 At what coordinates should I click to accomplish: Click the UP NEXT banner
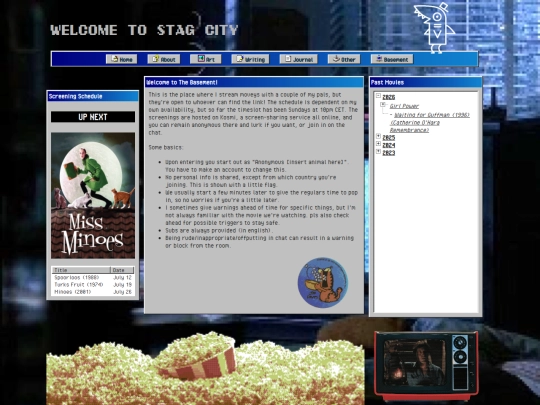point(93,117)
